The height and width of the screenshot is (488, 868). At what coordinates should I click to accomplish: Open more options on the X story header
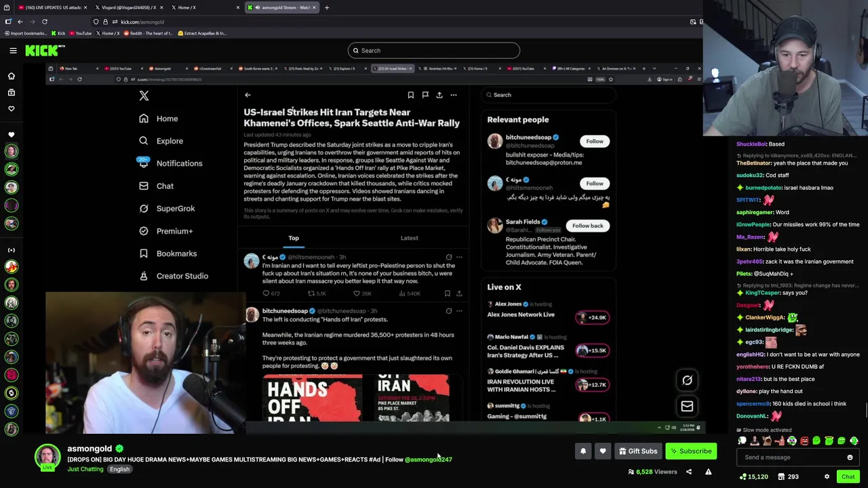454,95
